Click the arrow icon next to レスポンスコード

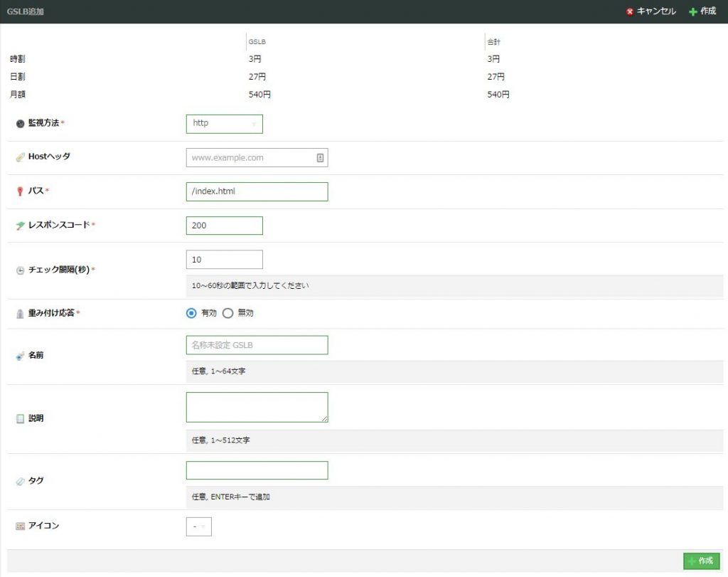19,224
